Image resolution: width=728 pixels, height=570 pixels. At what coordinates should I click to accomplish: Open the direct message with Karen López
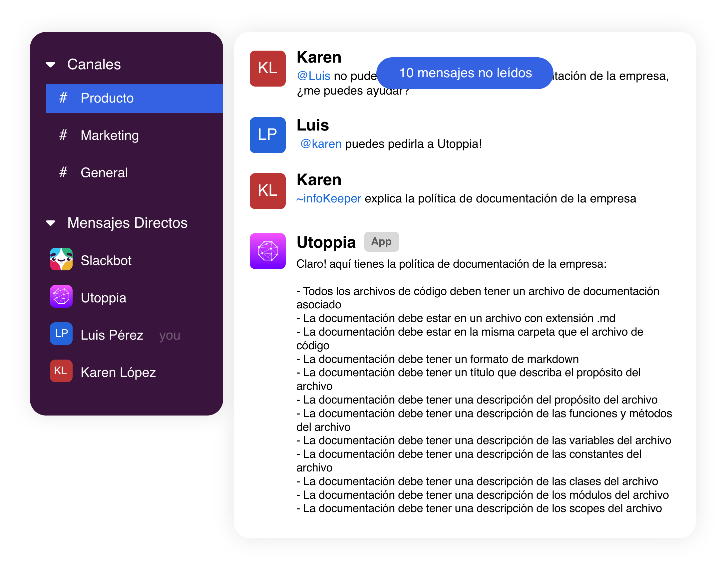pos(118,372)
